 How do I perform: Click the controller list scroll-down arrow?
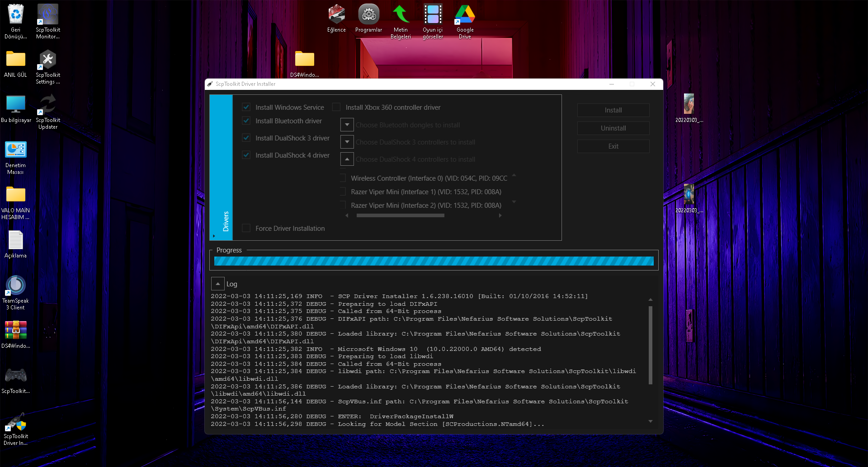click(x=514, y=202)
